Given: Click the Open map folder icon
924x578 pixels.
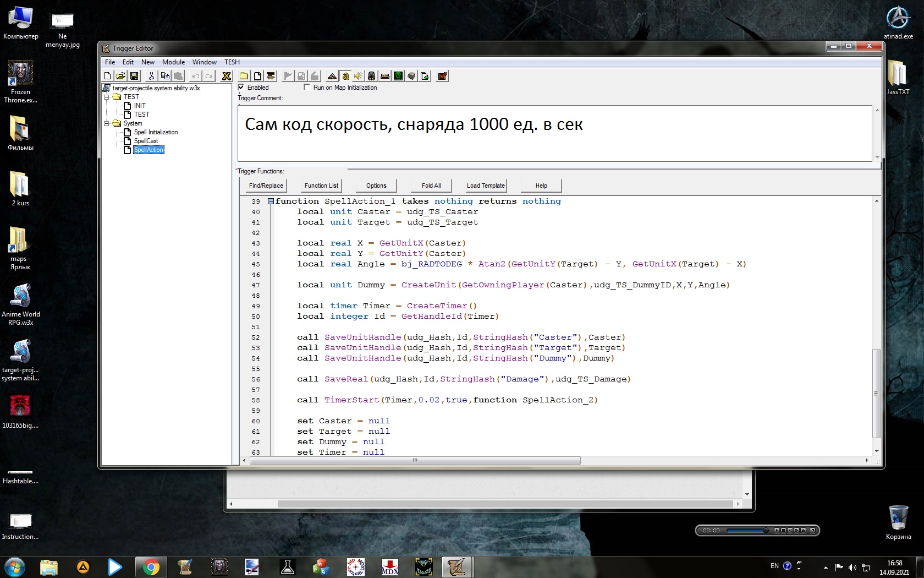Looking at the screenshot, I should tap(120, 76).
